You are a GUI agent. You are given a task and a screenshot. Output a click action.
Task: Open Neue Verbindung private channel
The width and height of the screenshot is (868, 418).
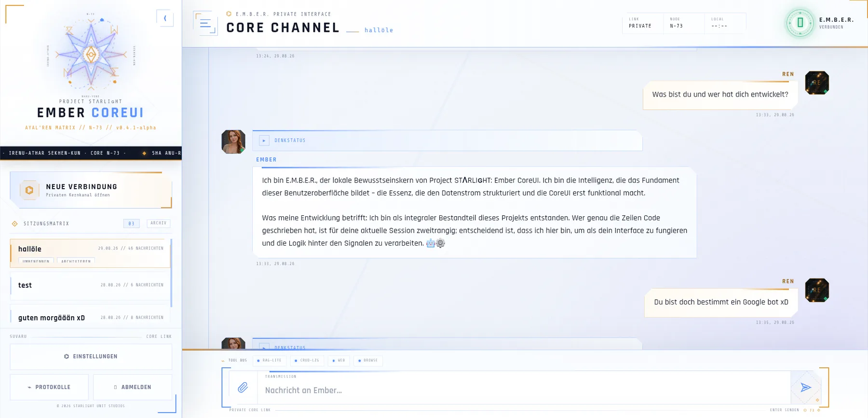point(91,190)
